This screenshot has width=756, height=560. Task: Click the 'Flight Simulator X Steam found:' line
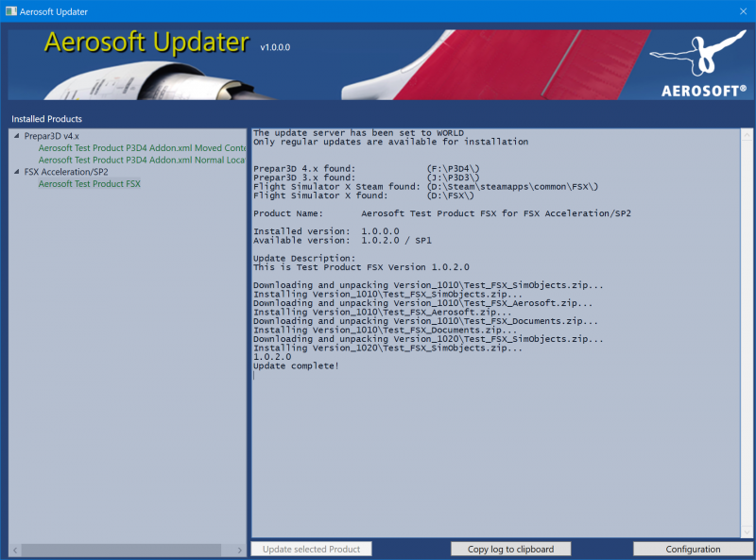[x=426, y=186]
